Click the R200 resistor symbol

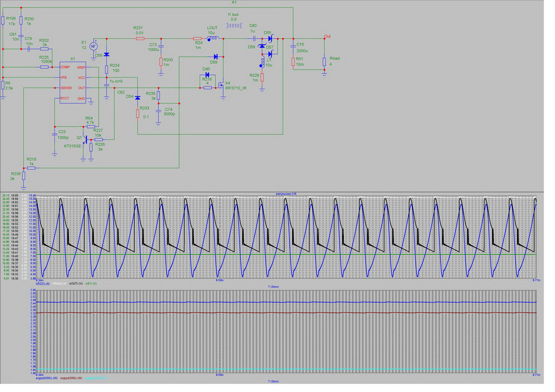click(161, 62)
